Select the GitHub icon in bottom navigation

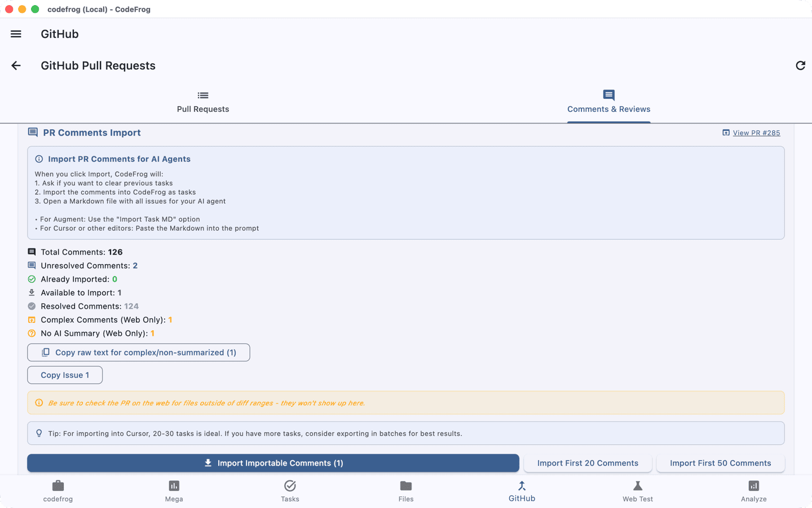click(522, 490)
